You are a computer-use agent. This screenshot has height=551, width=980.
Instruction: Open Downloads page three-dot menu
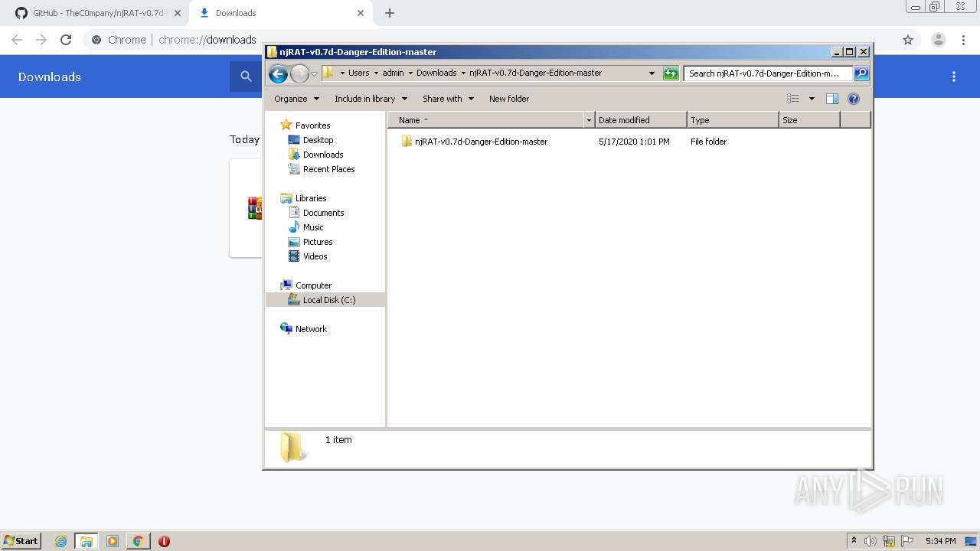coord(954,77)
